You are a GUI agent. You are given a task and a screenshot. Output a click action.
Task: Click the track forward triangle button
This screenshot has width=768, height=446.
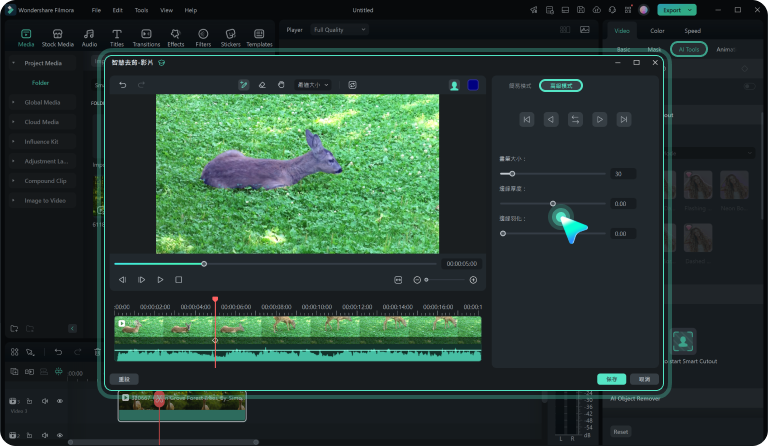pos(600,119)
